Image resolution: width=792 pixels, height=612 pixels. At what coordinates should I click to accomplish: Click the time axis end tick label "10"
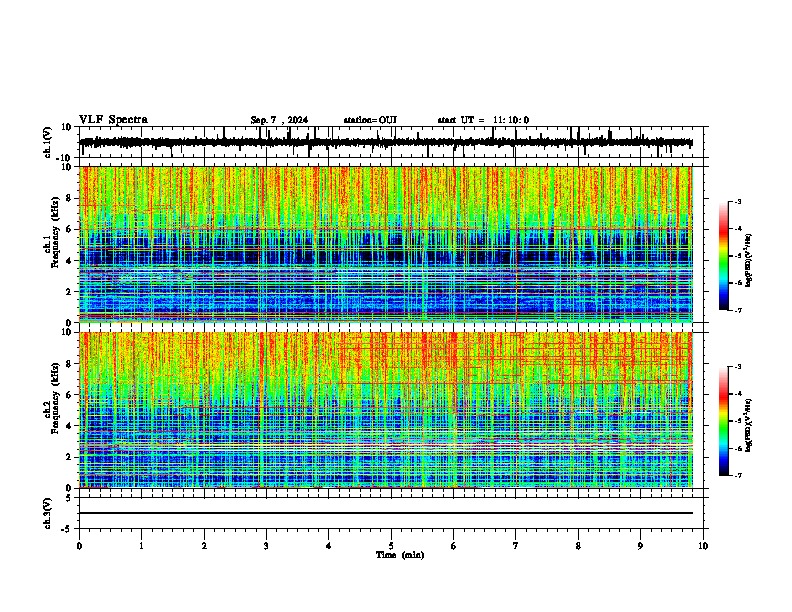coord(703,546)
